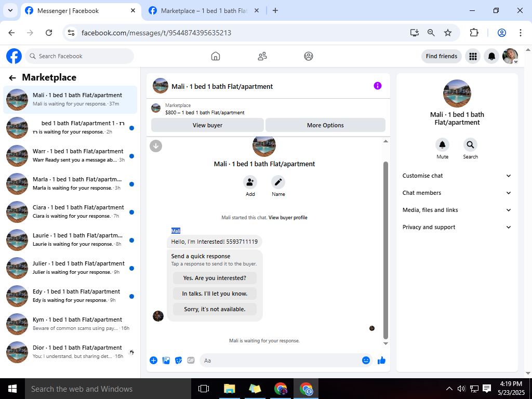Open Chrome extensions puzzle icon
This screenshot has width=532, height=399.
474,33
